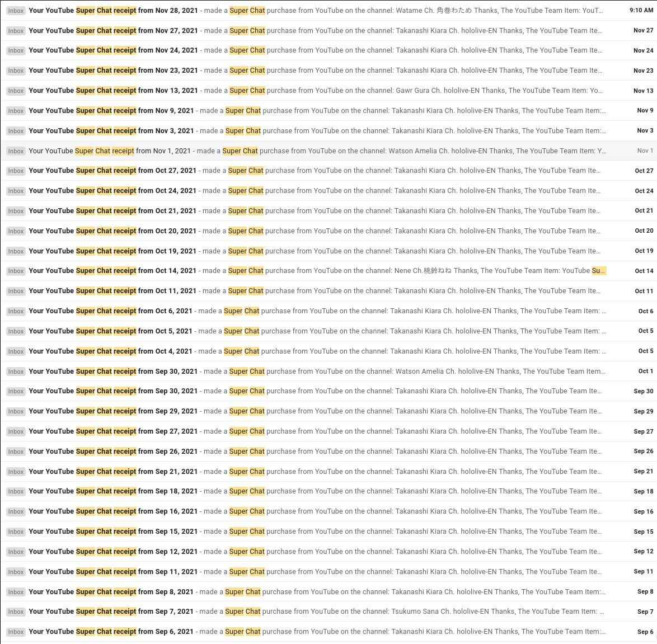Click the Sep 12 date in the right column

pyautogui.click(x=644, y=552)
